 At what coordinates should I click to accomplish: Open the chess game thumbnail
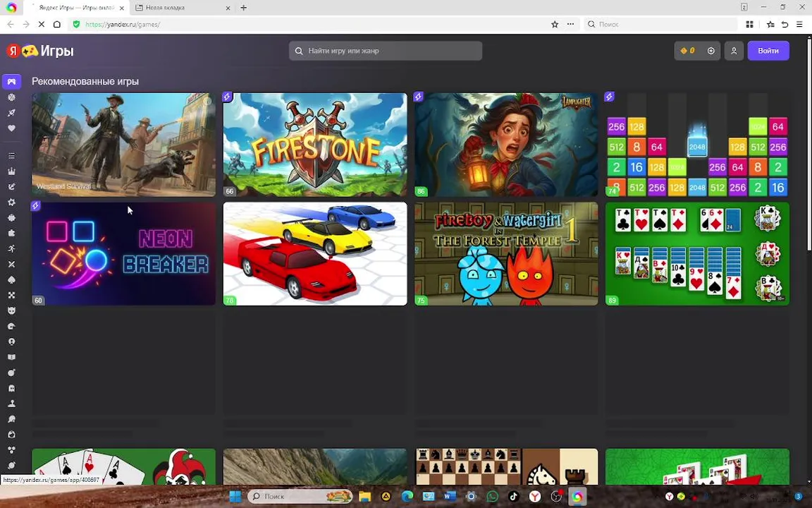point(506,466)
